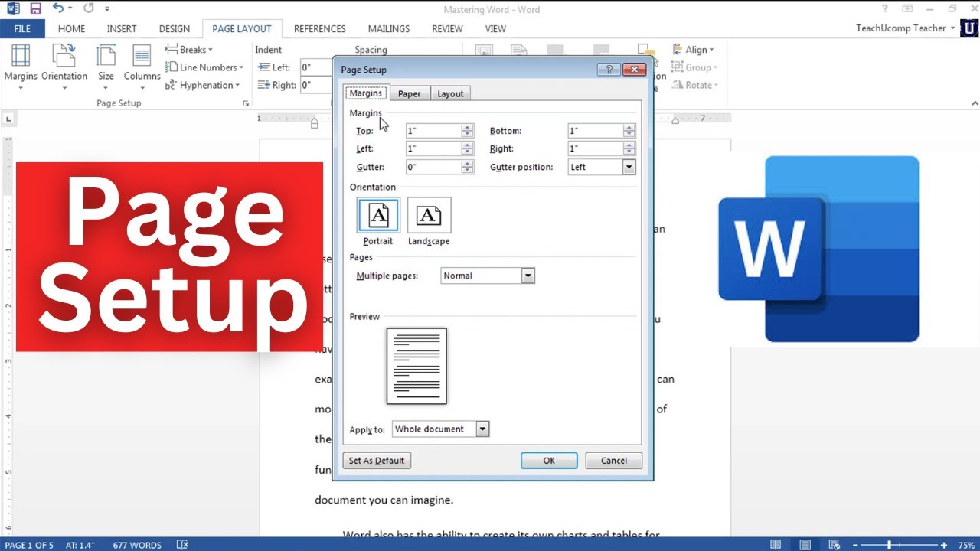This screenshot has width=980, height=551.
Task: Click the Indent Right value field
Action: pos(316,85)
